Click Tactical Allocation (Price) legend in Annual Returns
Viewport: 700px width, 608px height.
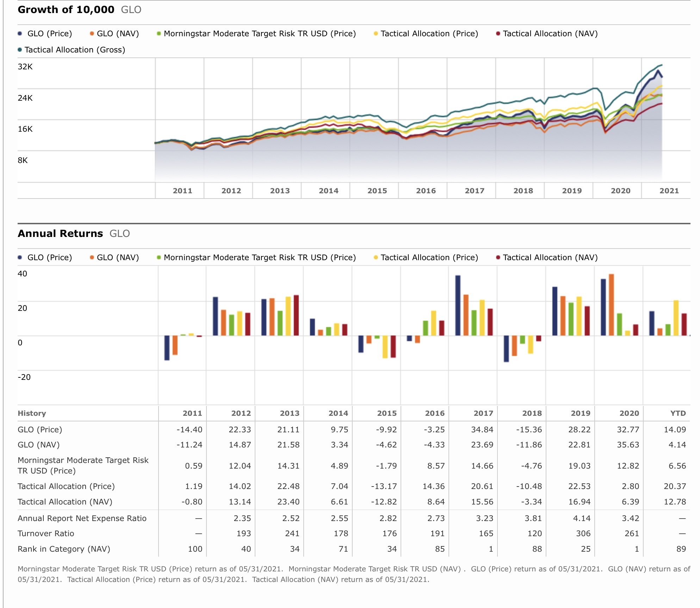pyautogui.click(x=429, y=257)
